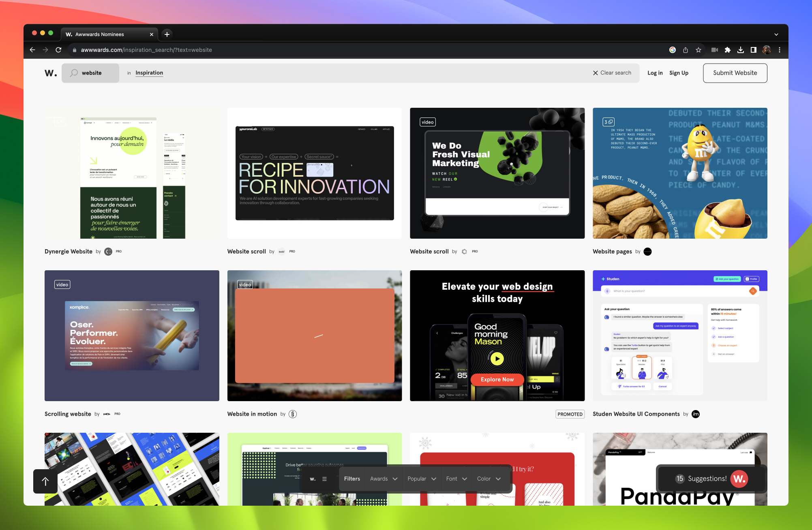812x530 pixels.
Task: Open the hamburger menu in the bottom filter bar
Action: [324, 479]
